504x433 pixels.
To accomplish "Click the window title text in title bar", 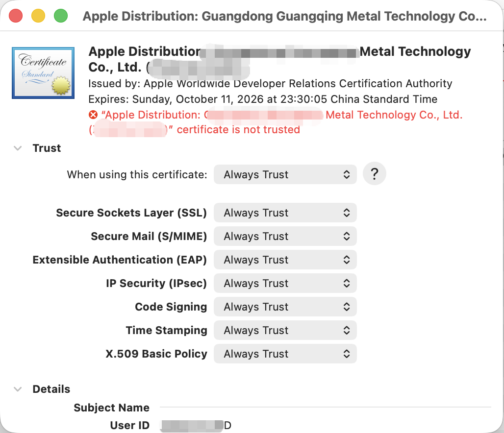I will [x=284, y=16].
